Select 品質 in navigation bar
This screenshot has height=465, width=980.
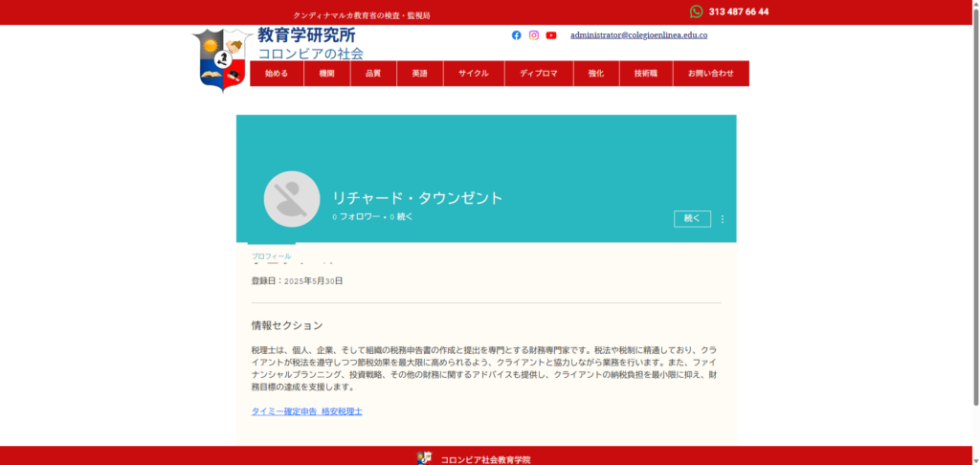tap(373, 74)
